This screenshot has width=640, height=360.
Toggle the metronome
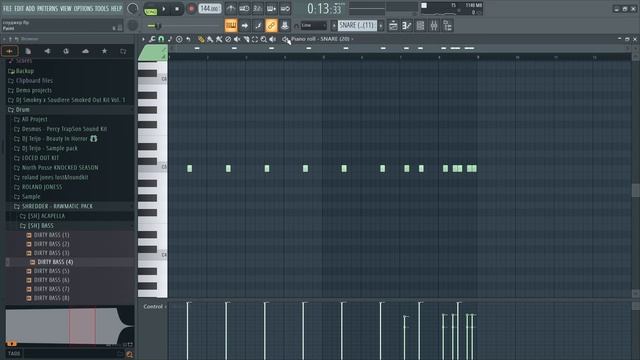click(231, 9)
